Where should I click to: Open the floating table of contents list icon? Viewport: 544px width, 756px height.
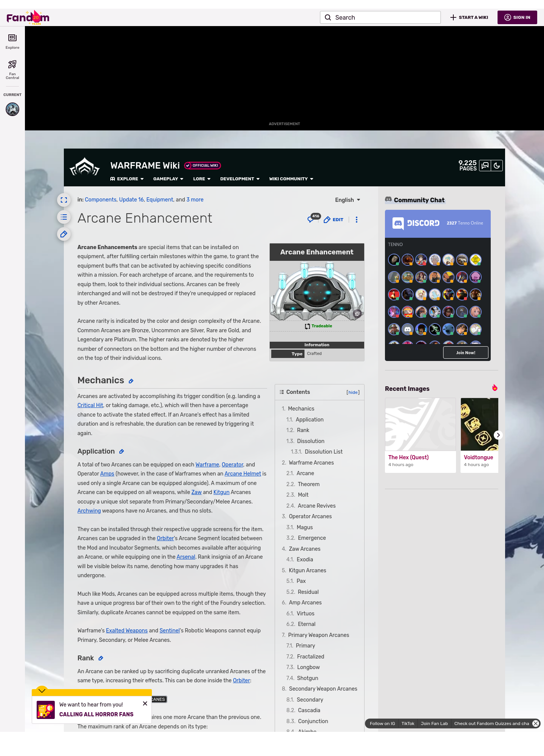point(64,217)
